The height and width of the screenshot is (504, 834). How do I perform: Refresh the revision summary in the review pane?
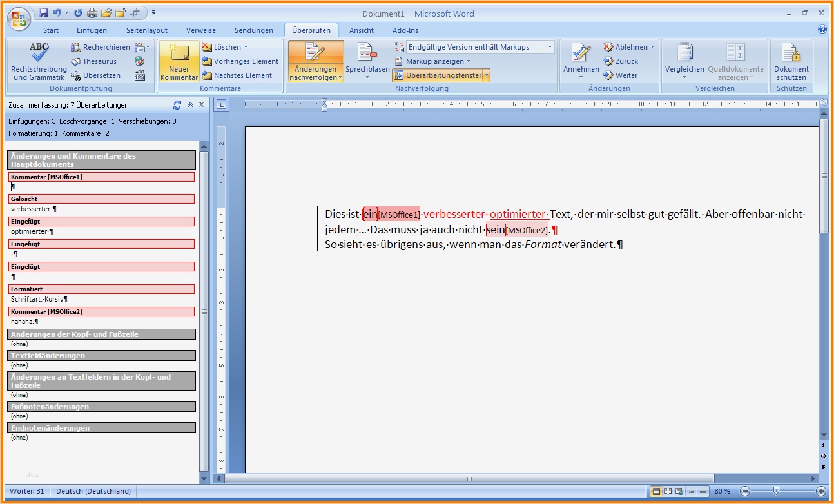click(177, 105)
